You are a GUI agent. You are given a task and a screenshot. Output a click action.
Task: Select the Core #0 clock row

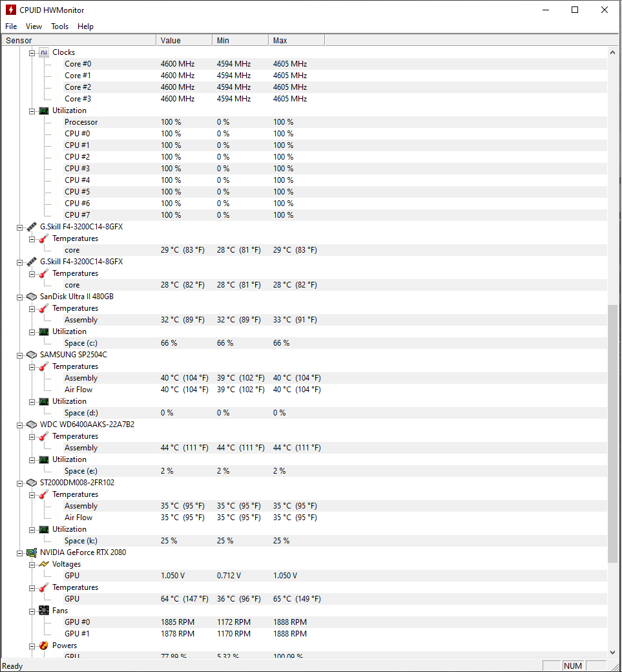(335, 64)
